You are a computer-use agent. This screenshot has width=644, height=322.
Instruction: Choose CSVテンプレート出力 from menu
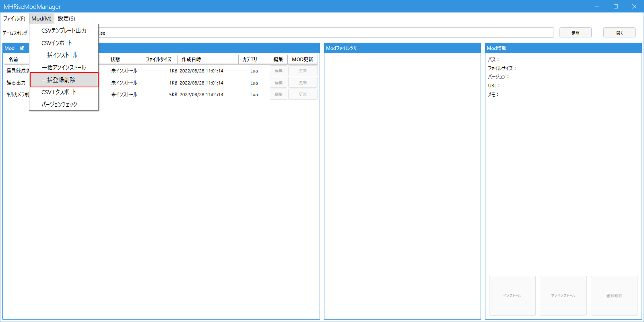pos(64,31)
